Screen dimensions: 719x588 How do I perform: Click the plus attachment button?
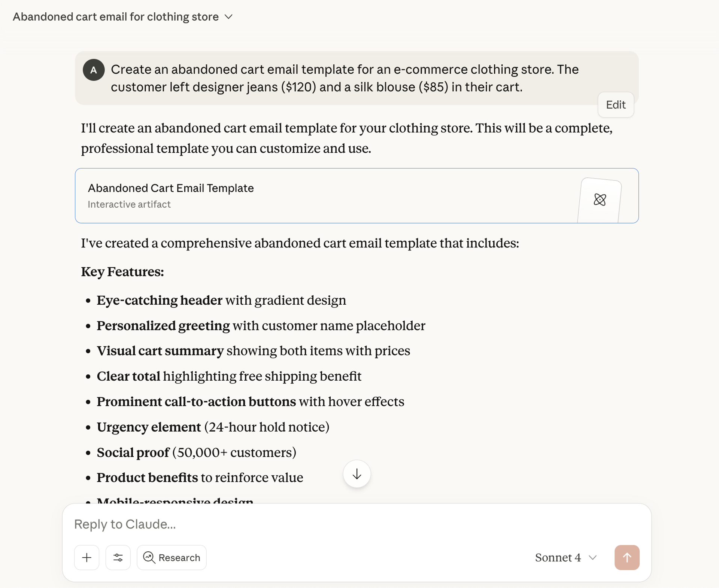(x=87, y=557)
